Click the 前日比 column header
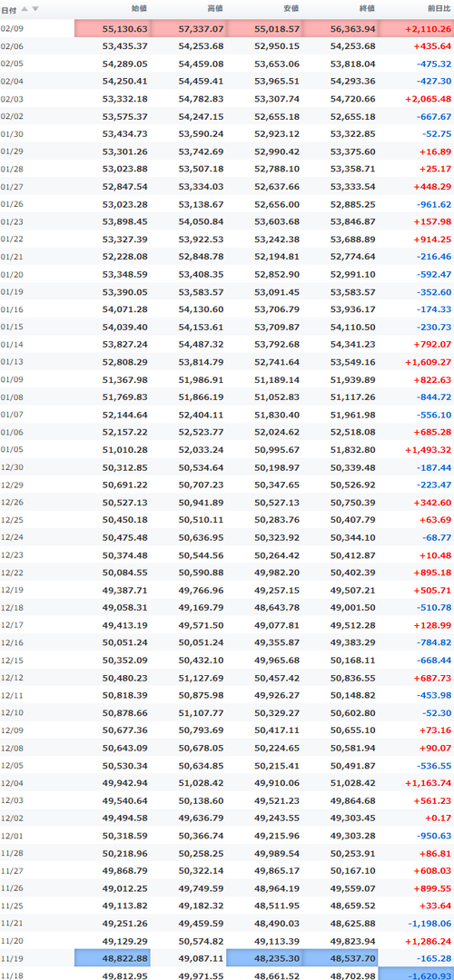 pyautogui.click(x=439, y=9)
